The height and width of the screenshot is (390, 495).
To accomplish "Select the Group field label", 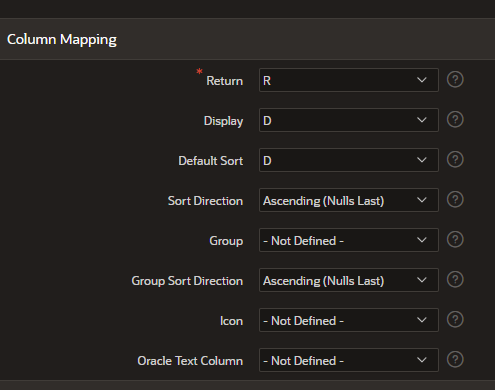I will [x=226, y=241].
